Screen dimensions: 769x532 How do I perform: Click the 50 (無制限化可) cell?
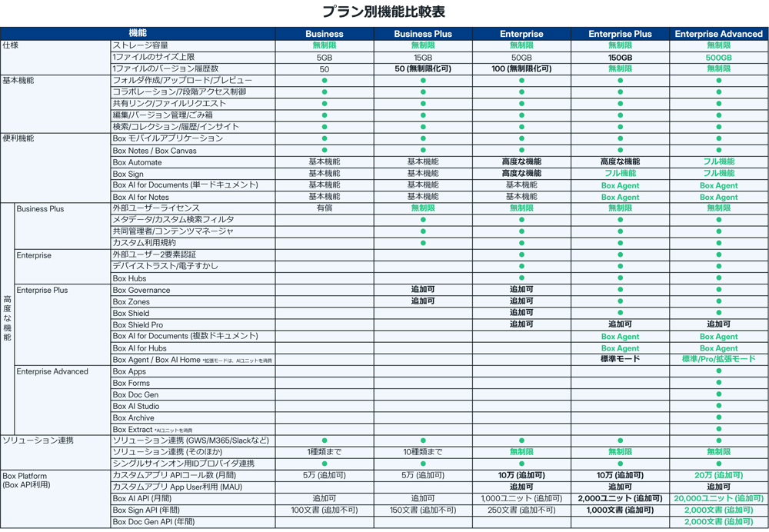point(423,68)
